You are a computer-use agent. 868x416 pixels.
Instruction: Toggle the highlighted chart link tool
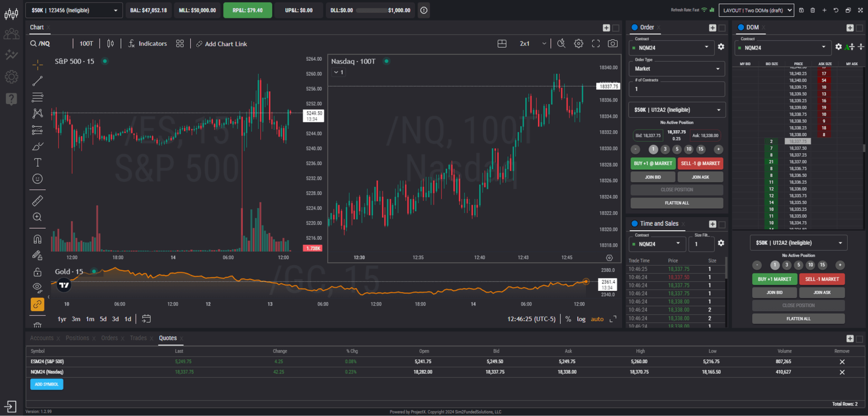[x=37, y=304]
